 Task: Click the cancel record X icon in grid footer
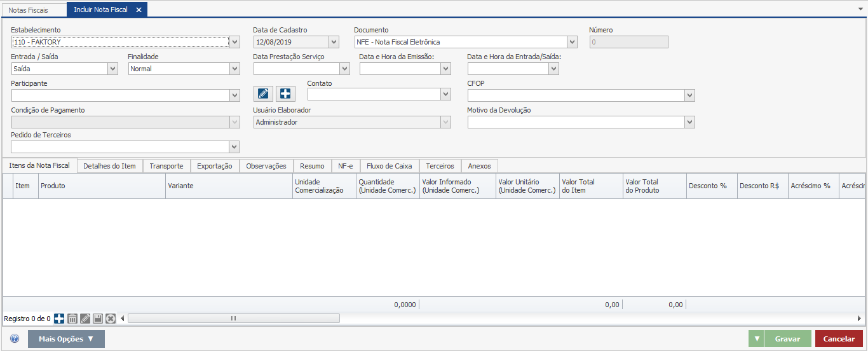click(x=111, y=319)
